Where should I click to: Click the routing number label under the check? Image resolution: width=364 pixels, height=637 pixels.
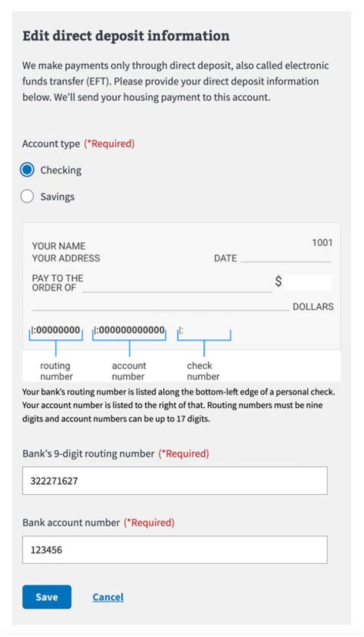[55, 370]
